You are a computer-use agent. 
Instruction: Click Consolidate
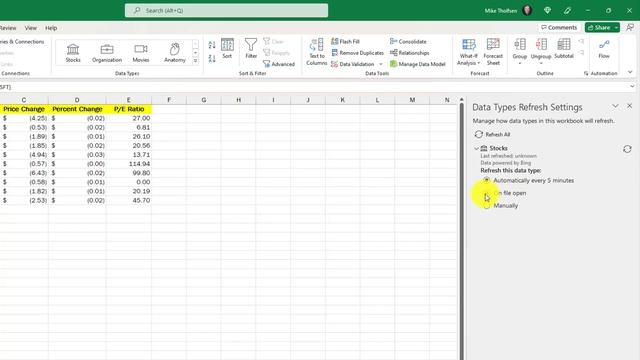[x=408, y=41]
